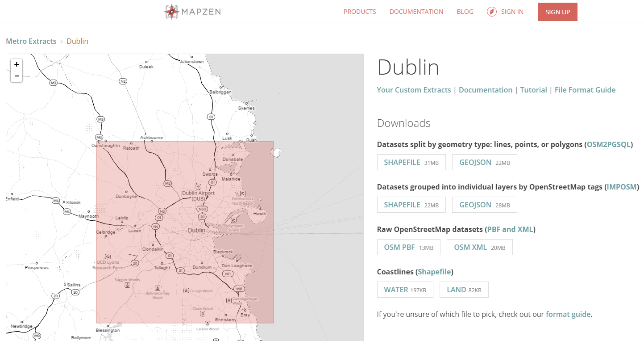Click the Newbridge label on map

pyautogui.click(x=21, y=326)
